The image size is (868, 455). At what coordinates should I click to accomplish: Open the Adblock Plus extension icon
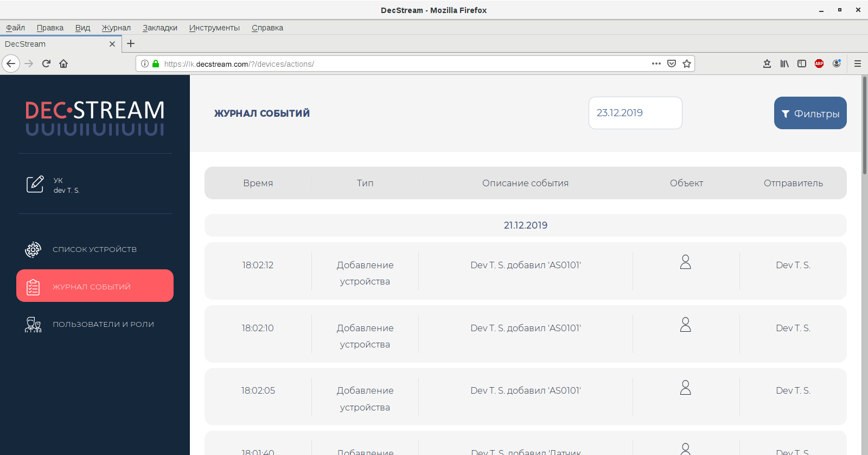click(x=819, y=64)
